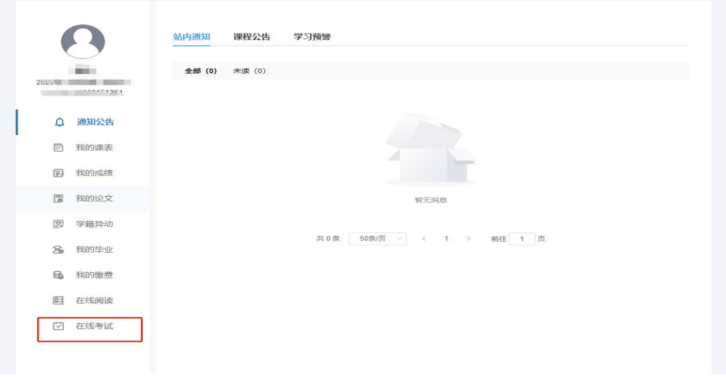This screenshot has width=726, height=379.
Task: Open the 50条/页 page size dropdown
Action: click(377, 239)
